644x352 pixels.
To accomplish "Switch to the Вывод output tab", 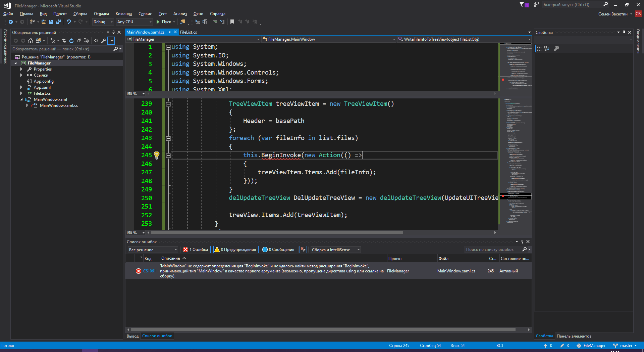I will pos(132,336).
